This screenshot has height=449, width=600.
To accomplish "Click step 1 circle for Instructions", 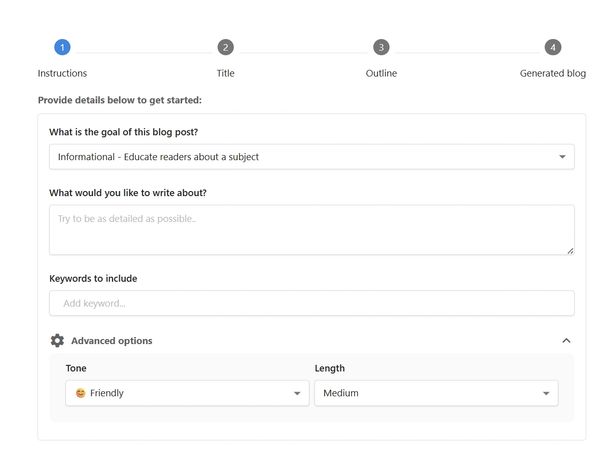I will [62, 47].
